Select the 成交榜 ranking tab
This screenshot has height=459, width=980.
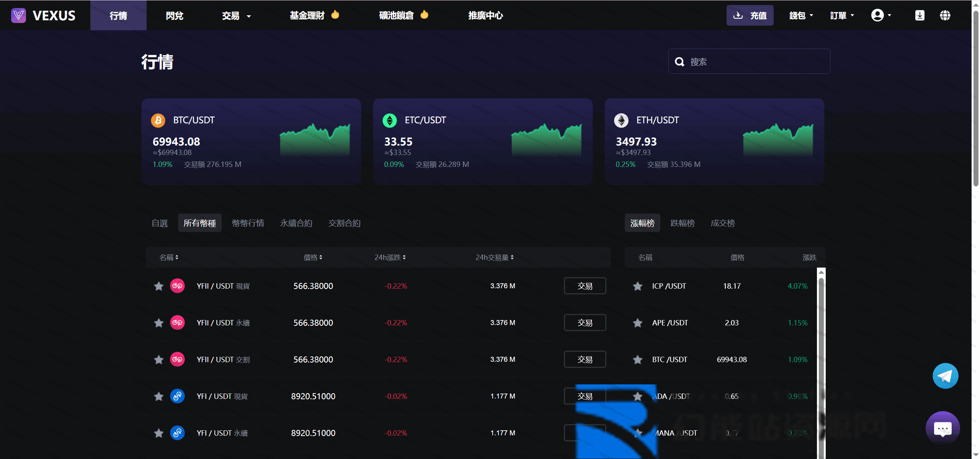tap(723, 223)
